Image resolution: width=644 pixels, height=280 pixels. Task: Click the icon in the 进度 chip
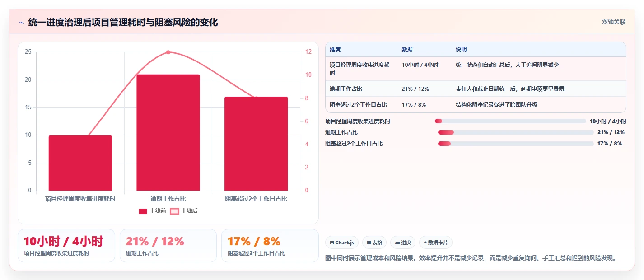397,243
